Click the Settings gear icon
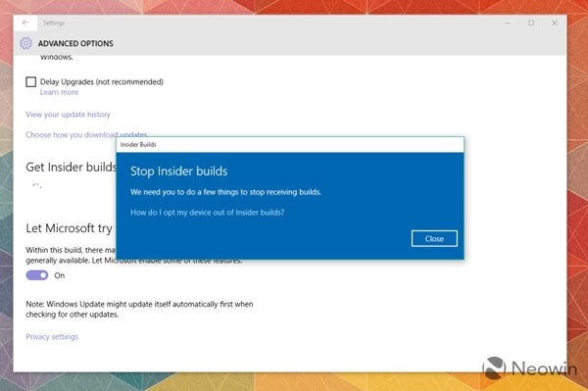The width and height of the screenshot is (588, 391). pos(25,43)
